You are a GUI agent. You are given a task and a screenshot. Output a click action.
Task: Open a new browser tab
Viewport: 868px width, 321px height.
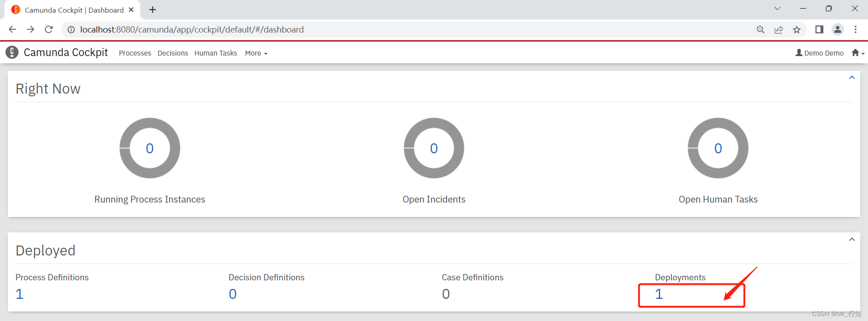pyautogui.click(x=153, y=9)
